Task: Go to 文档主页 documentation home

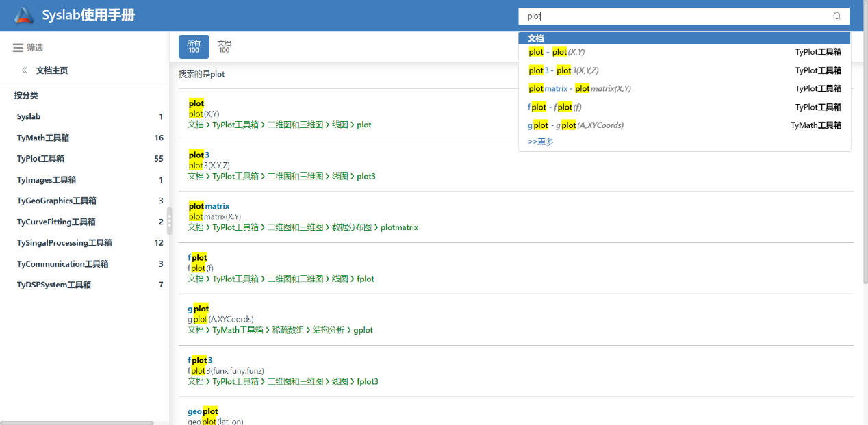Action: point(52,70)
